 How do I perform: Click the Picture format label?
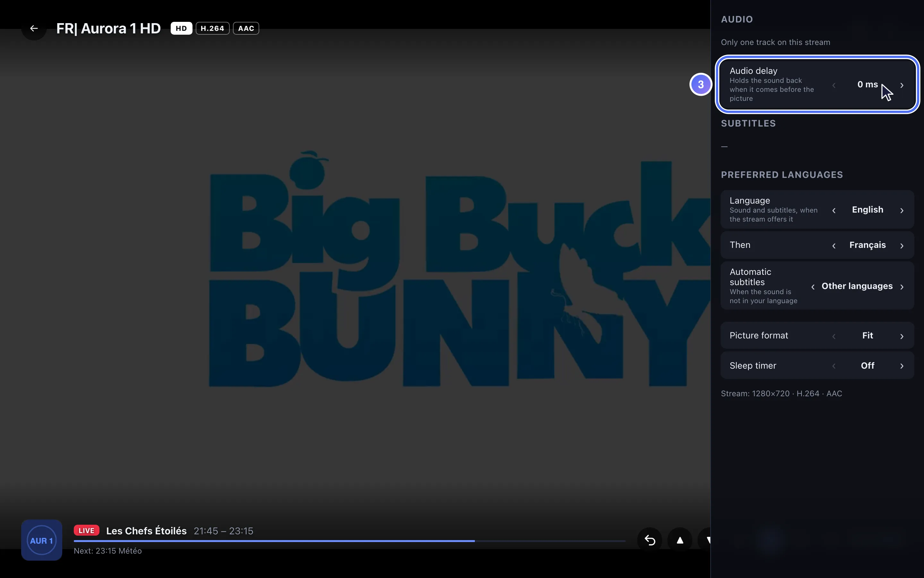coord(759,335)
